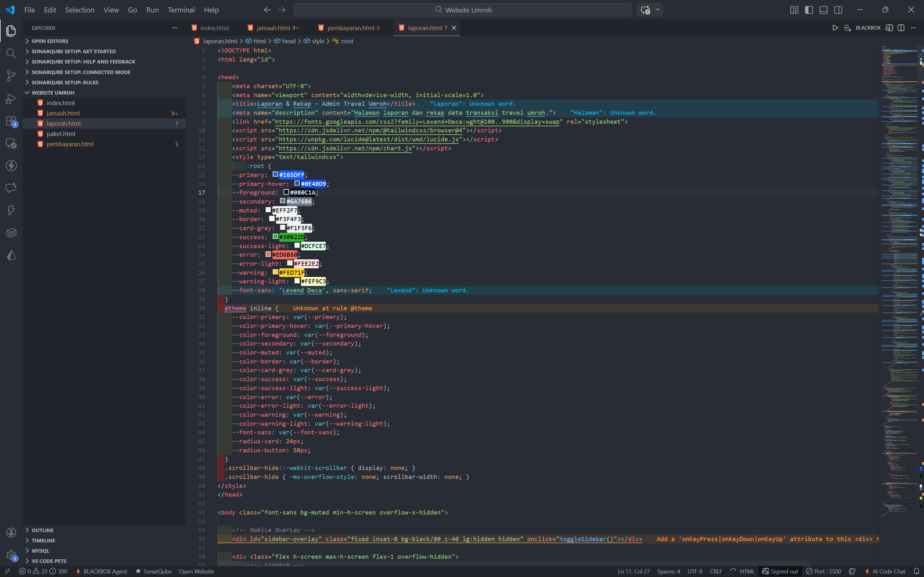This screenshot has height=577, width=924.
Task: Toggle the secondary side bar layout button
Action: click(838, 10)
